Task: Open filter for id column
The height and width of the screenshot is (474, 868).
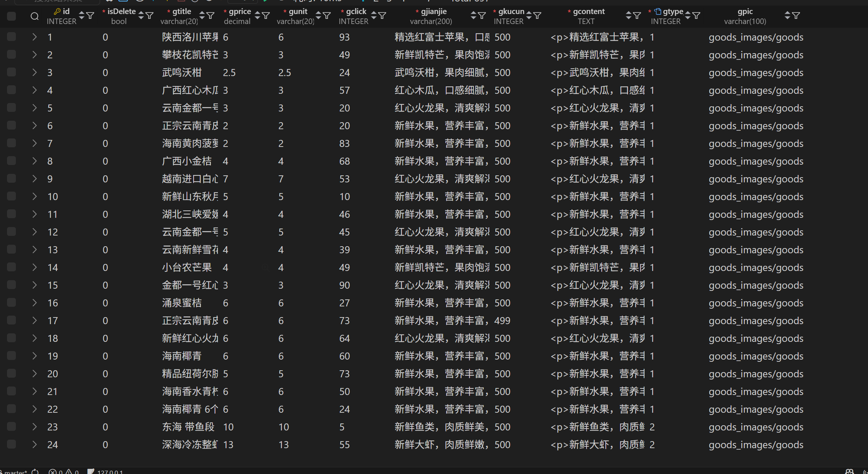Action: click(x=90, y=16)
